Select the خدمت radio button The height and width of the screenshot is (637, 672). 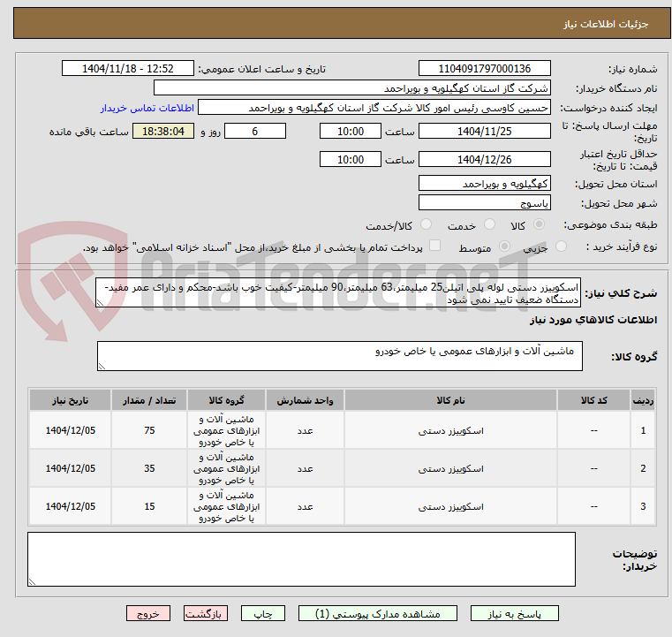point(489,224)
